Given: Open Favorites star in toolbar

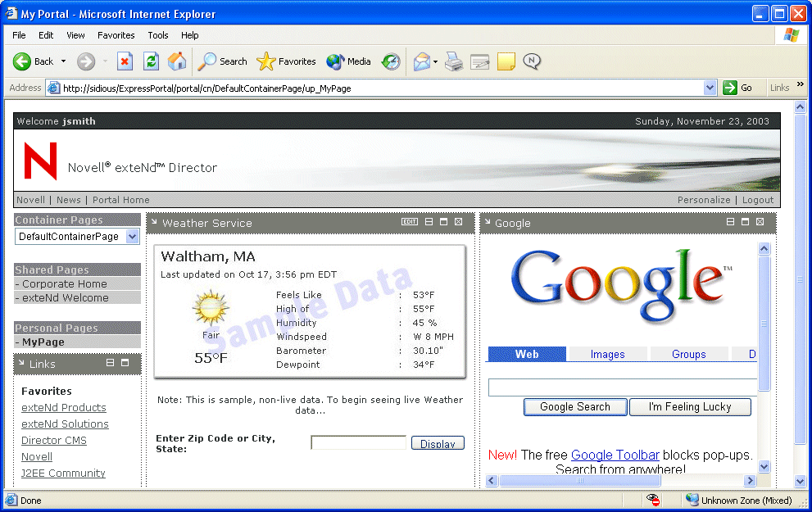Looking at the screenshot, I should pyautogui.click(x=286, y=61).
